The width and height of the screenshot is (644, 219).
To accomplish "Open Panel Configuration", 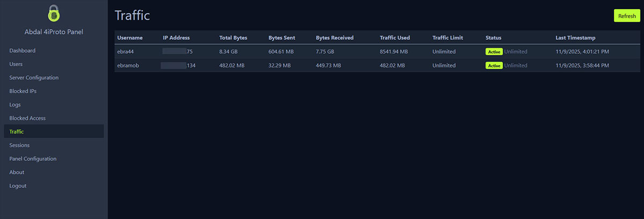I will 33,159.
